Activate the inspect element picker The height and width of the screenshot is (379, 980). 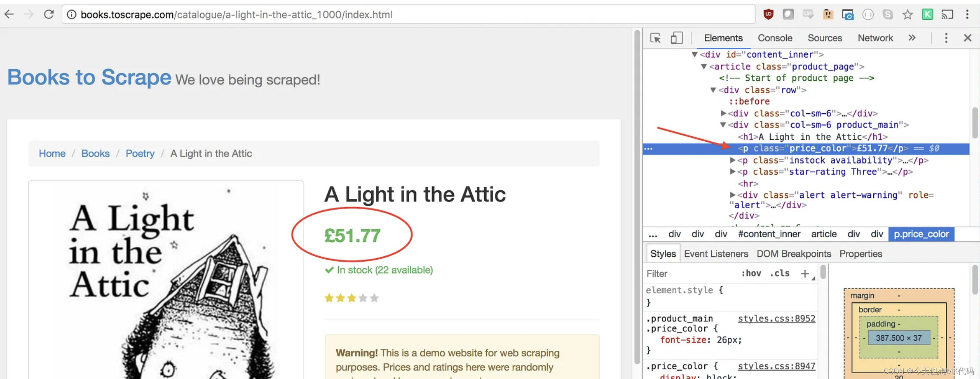point(655,38)
